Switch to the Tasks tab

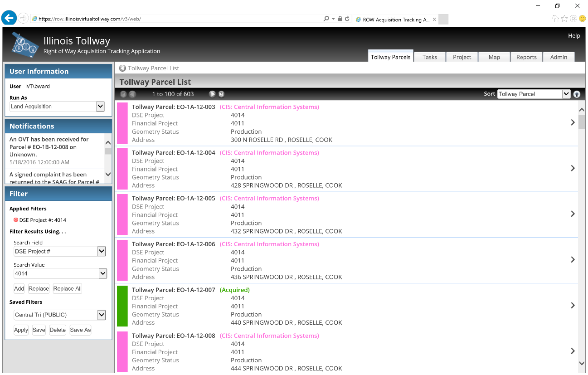click(x=429, y=57)
